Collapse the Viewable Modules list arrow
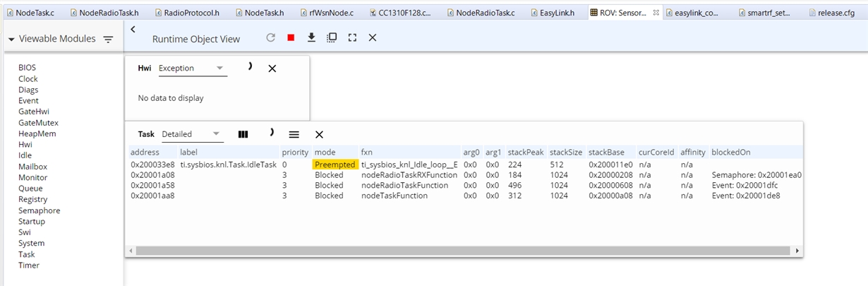The width and height of the screenshot is (868, 286). coord(11,40)
